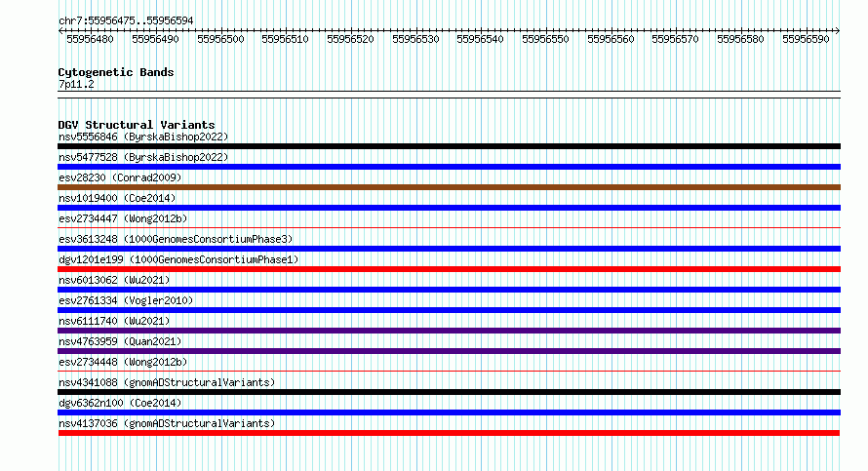This screenshot has height=471, width=868.
Task: Select the thin red line under esv2734448
Action: click(449, 371)
